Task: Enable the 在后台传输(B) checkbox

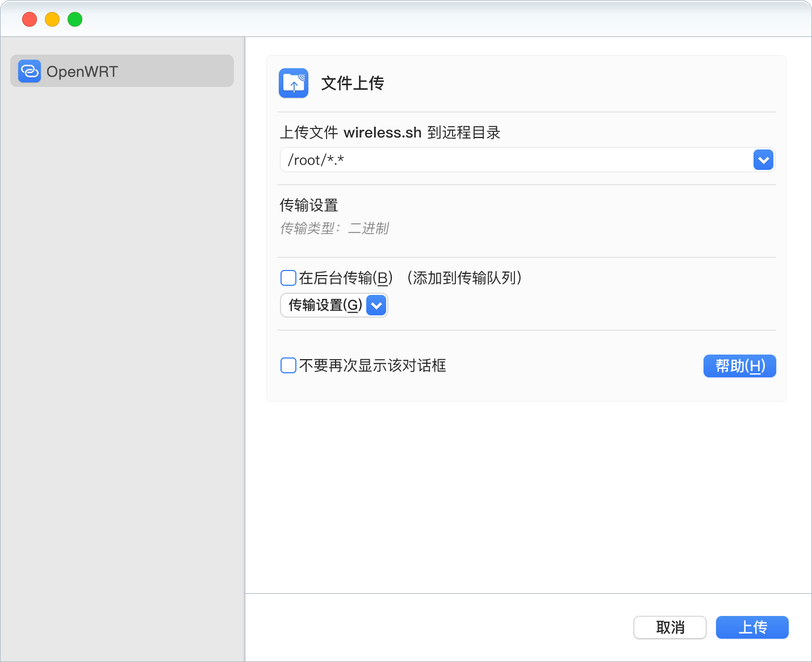Action: [288, 278]
